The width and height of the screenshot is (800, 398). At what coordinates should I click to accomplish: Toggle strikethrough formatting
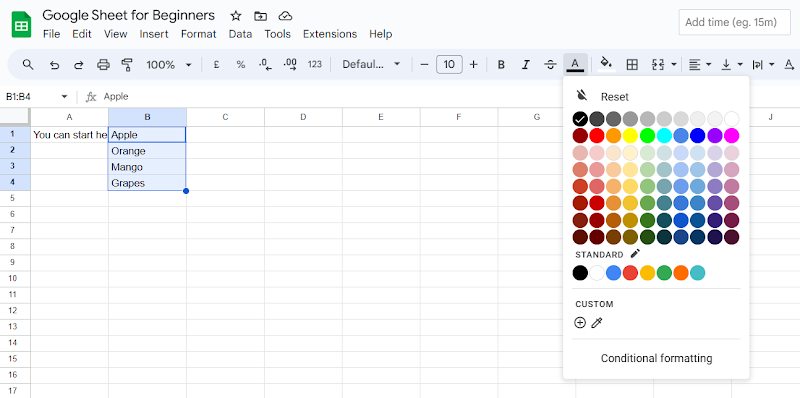pos(550,65)
